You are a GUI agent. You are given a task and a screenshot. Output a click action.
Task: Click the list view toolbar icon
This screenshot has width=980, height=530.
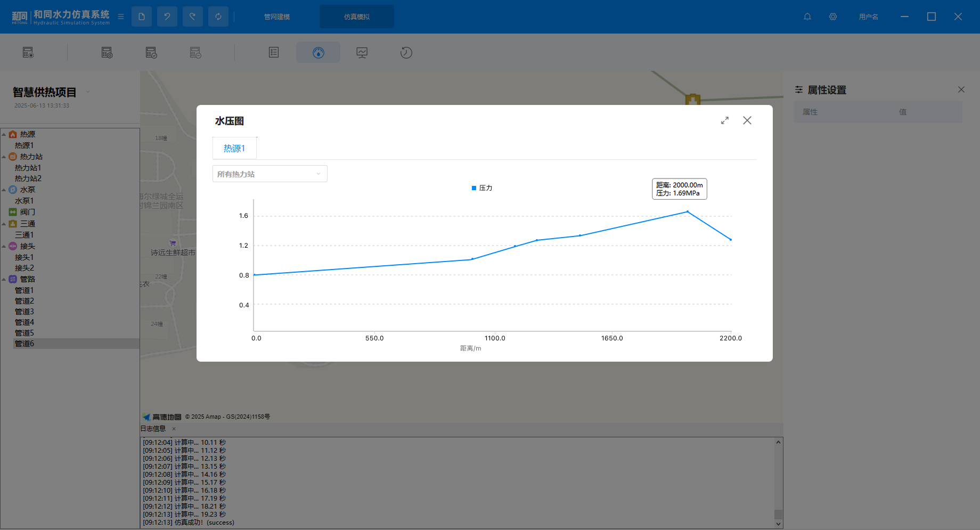coord(274,53)
